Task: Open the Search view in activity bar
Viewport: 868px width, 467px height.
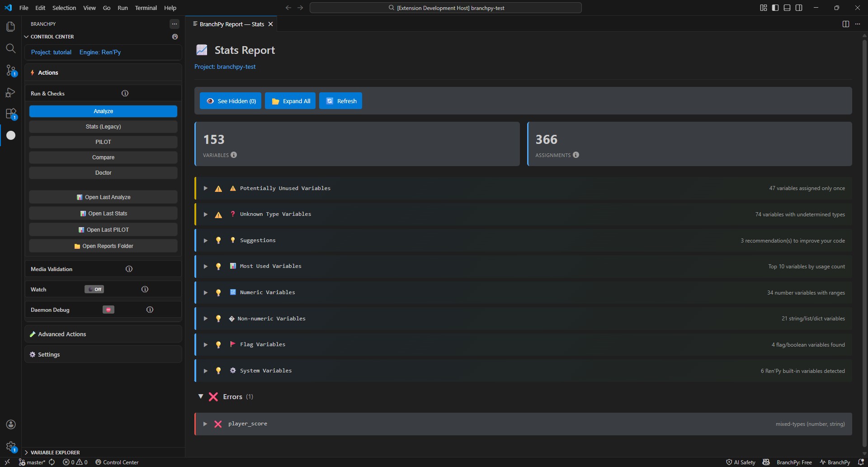Action: pyautogui.click(x=10, y=48)
